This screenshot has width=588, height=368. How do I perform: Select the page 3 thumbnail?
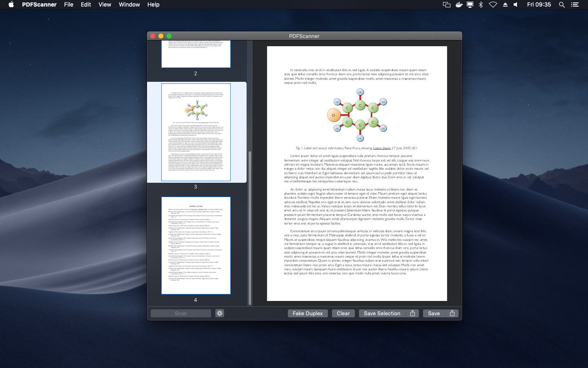[x=196, y=132]
